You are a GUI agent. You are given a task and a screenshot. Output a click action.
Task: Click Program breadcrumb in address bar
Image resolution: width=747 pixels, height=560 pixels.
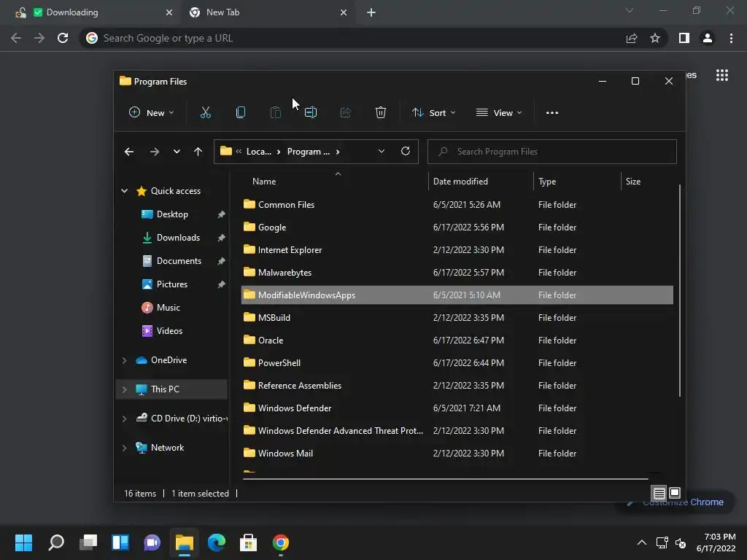[309, 152]
